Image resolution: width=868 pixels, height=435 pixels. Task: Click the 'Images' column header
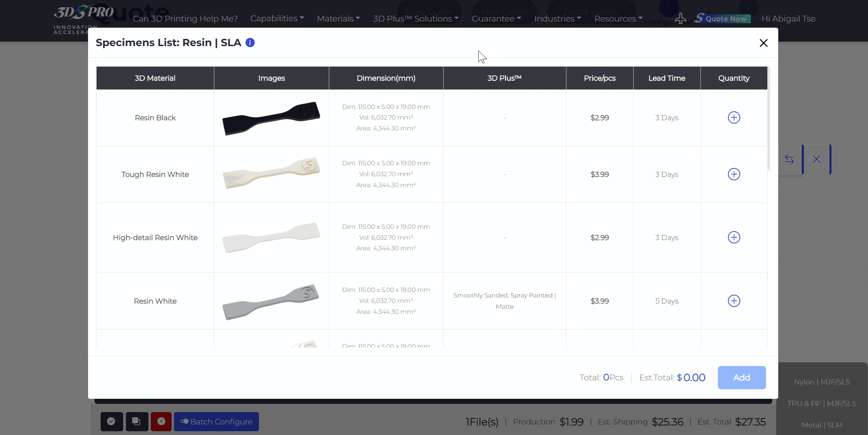271,78
